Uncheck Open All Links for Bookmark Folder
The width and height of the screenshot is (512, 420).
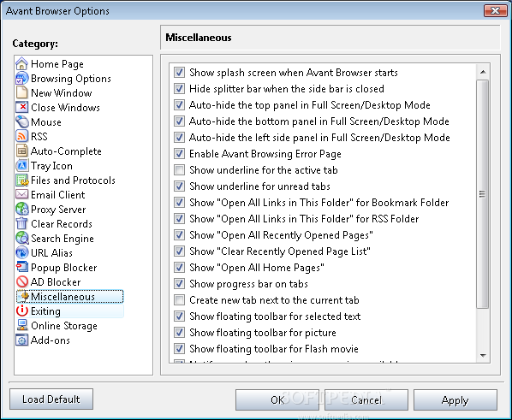[x=179, y=203]
